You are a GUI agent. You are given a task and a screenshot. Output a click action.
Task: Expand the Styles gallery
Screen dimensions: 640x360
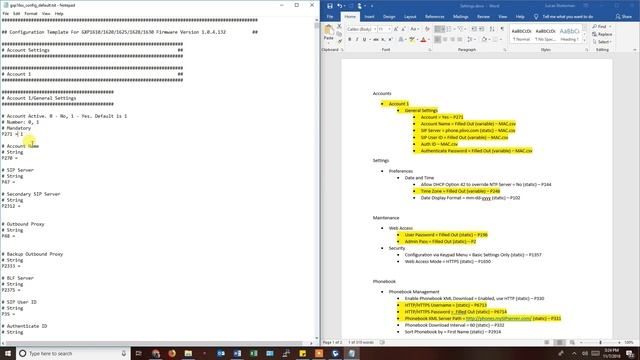584,41
